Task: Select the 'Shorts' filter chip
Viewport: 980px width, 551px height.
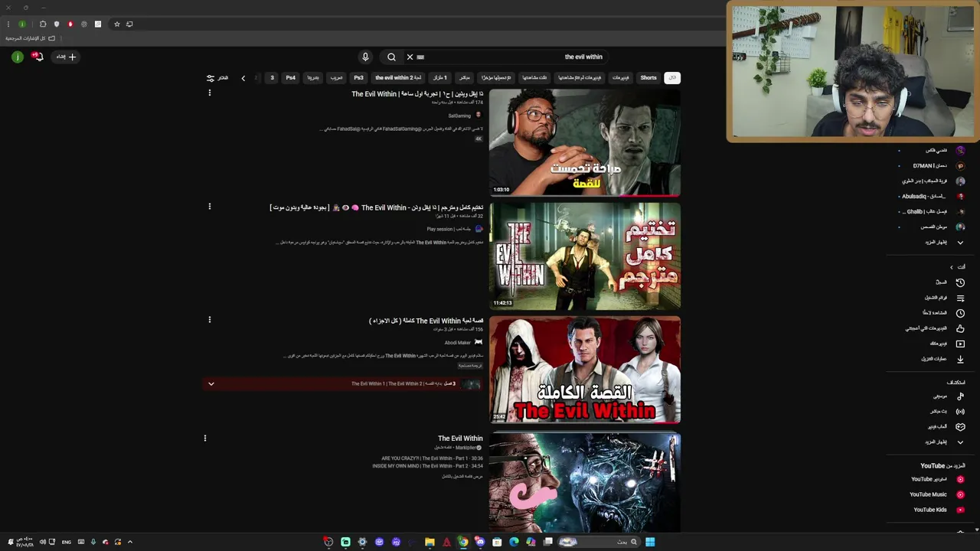Action: pos(648,78)
